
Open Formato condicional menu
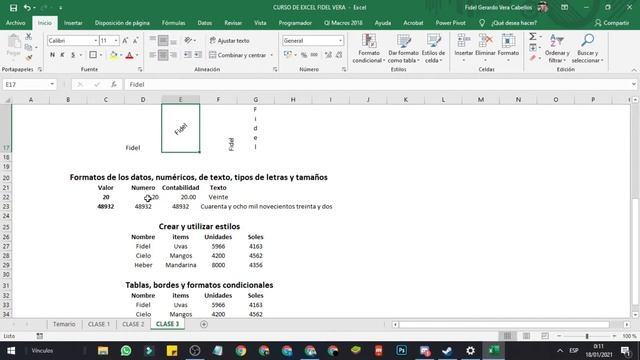[369, 48]
